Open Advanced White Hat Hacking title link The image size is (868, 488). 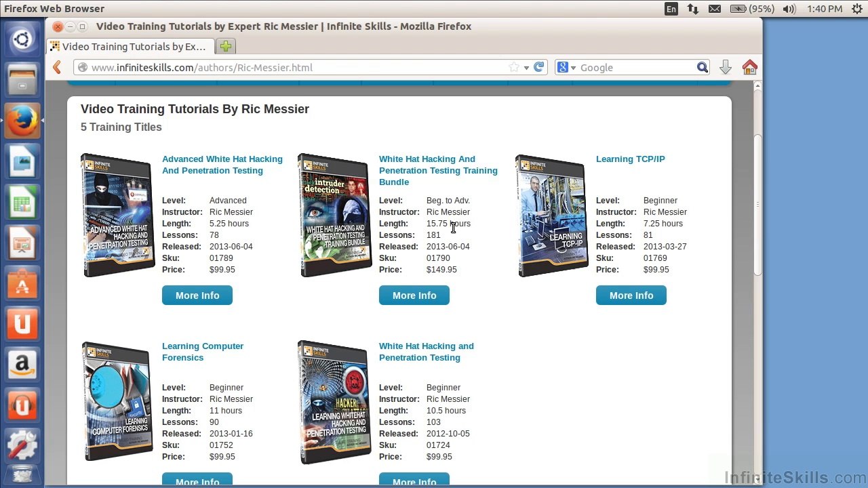pos(222,165)
